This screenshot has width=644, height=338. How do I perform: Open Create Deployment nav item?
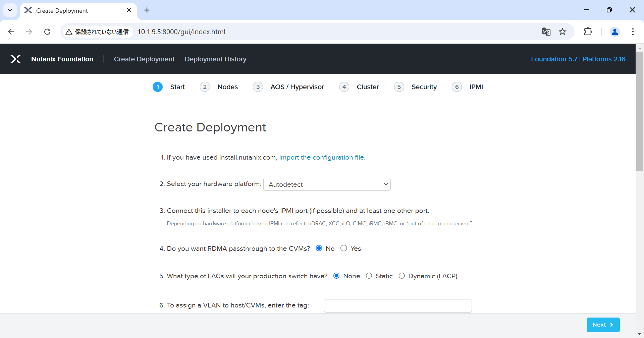point(144,59)
